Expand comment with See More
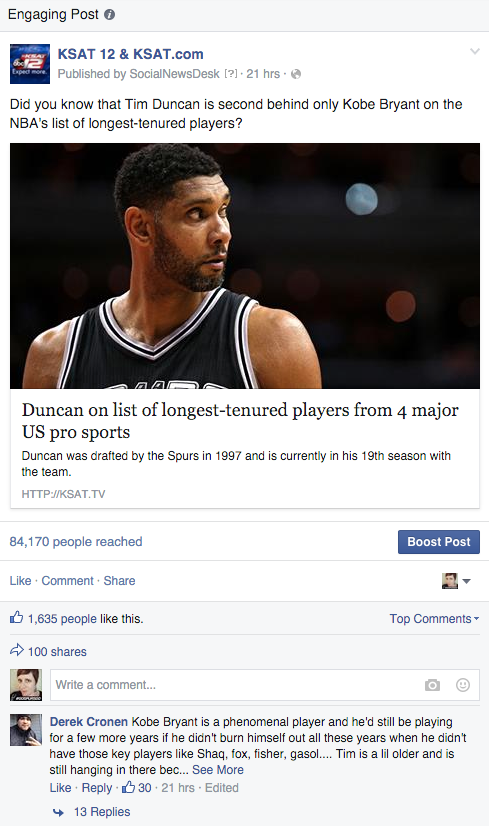The image size is (489, 826). 218,770
